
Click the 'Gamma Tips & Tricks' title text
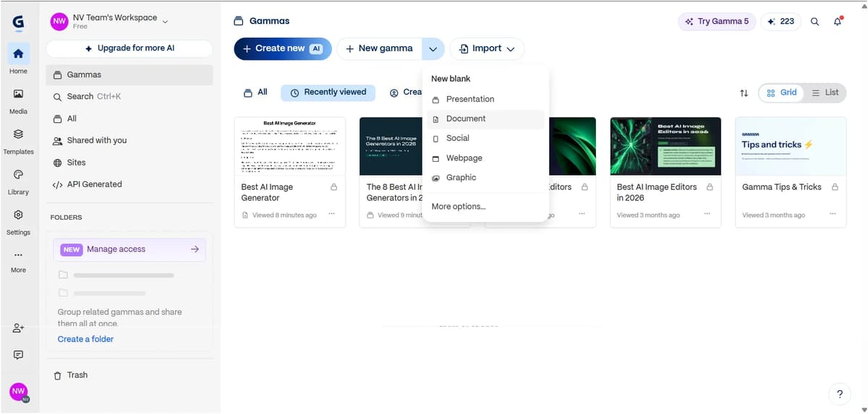coord(782,187)
